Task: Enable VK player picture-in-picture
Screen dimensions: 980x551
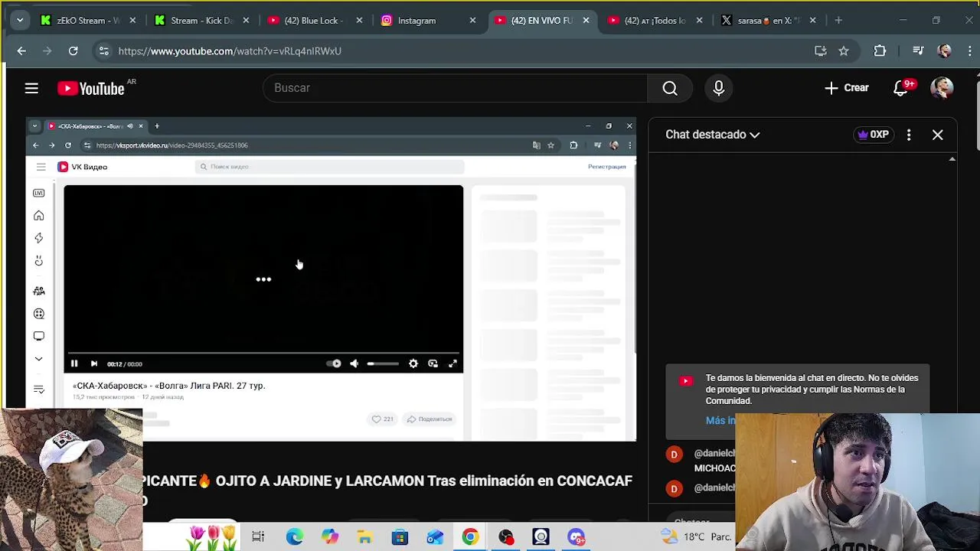Action: click(x=433, y=364)
